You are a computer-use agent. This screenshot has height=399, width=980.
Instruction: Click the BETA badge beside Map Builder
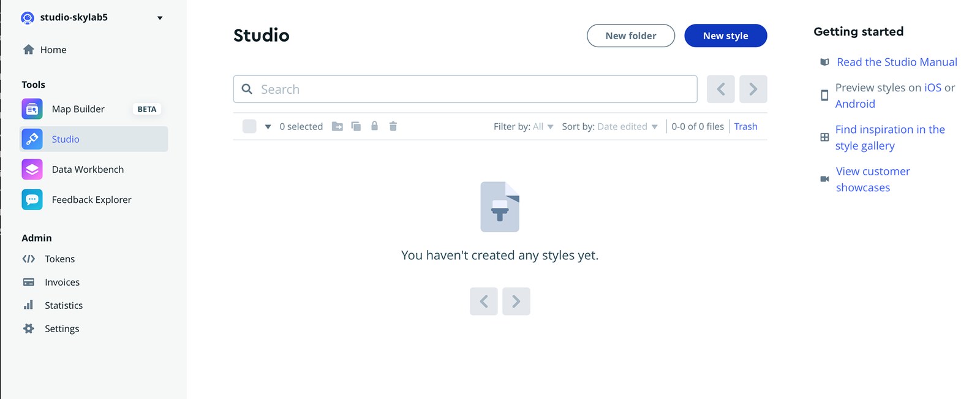(147, 109)
